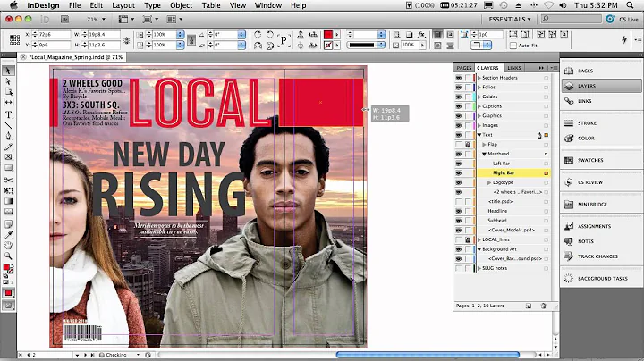The width and height of the screenshot is (644, 361).
Task: Click the horizontal scrollbar thumb
Action: 428,355
